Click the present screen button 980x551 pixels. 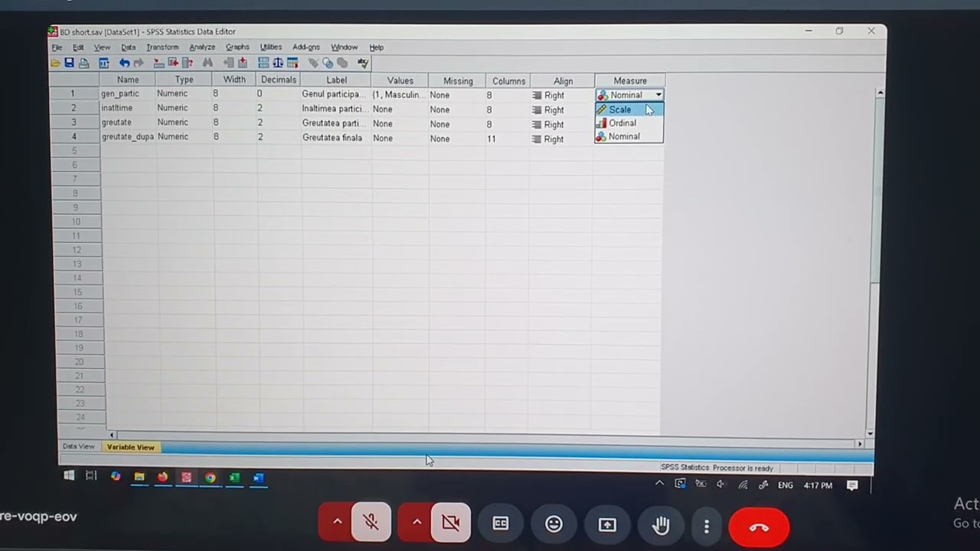607,525
